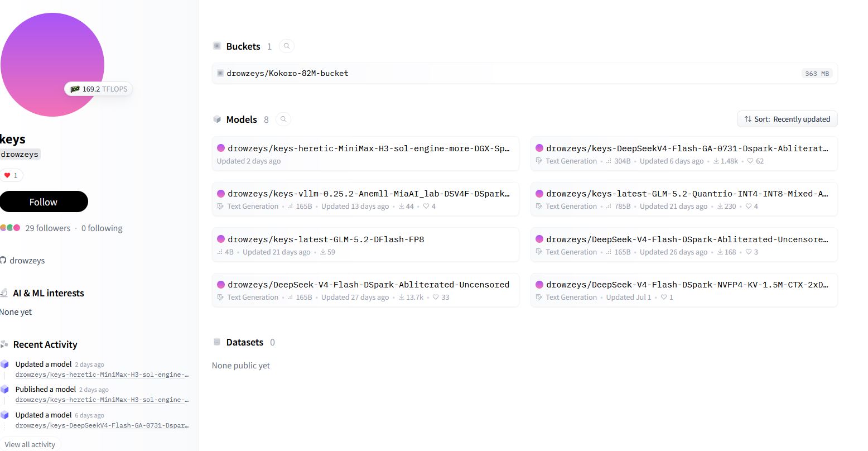Click the drowzeys username tag
868x451 pixels.
tap(20, 154)
